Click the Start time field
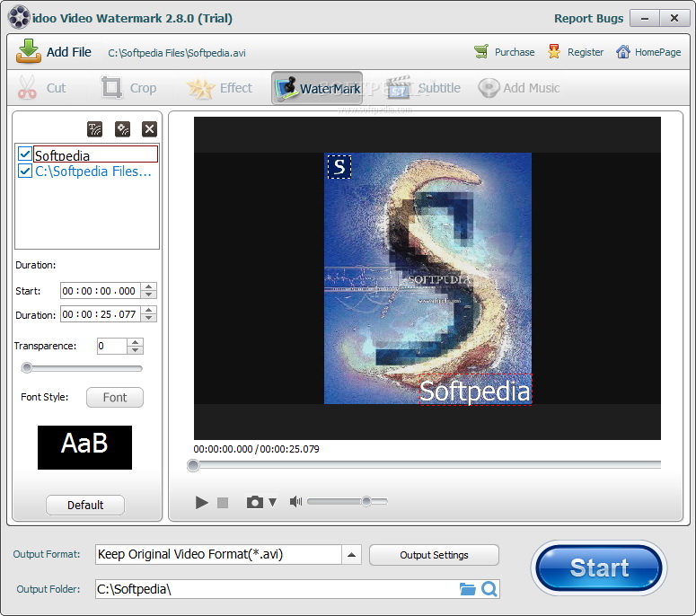This screenshot has height=616, width=696. point(101,291)
